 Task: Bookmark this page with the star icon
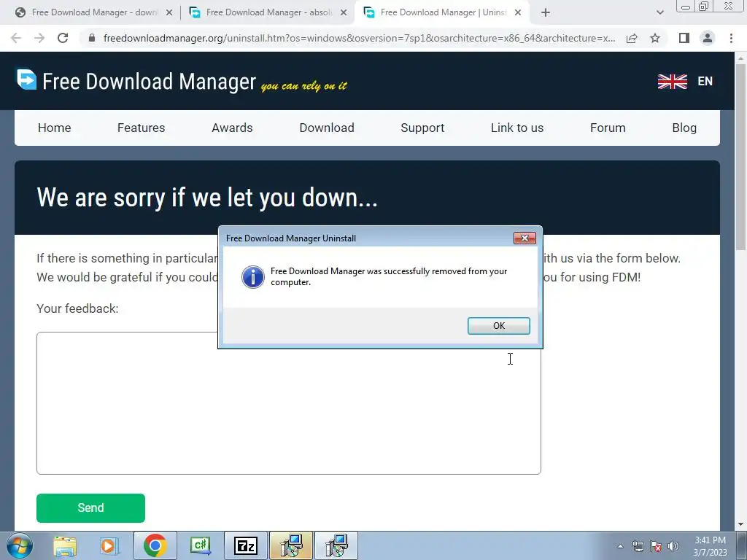[x=655, y=38]
